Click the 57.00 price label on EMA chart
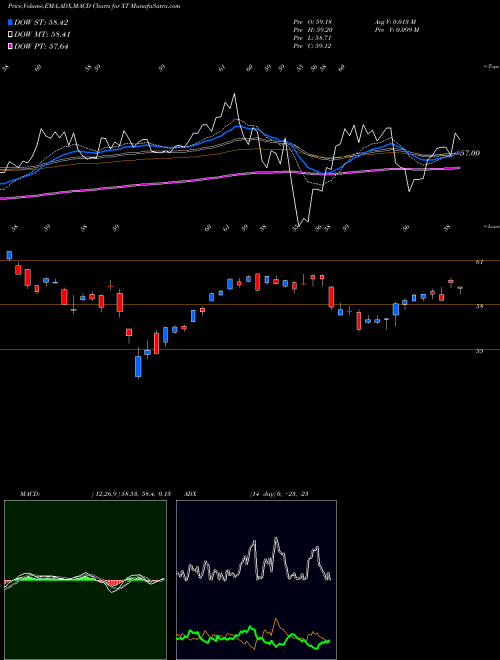The height and width of the screenshot is (660, 500). [469, 153]
